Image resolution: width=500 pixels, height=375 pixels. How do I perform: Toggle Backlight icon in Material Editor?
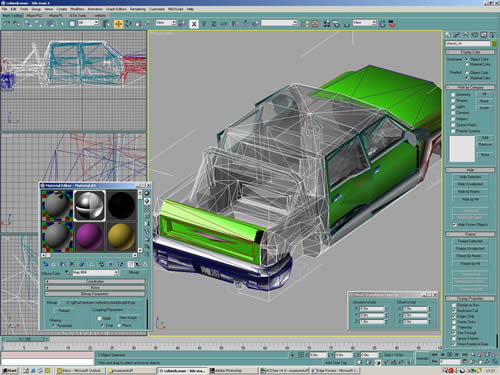pyautogui.click(x=147, y=201)
